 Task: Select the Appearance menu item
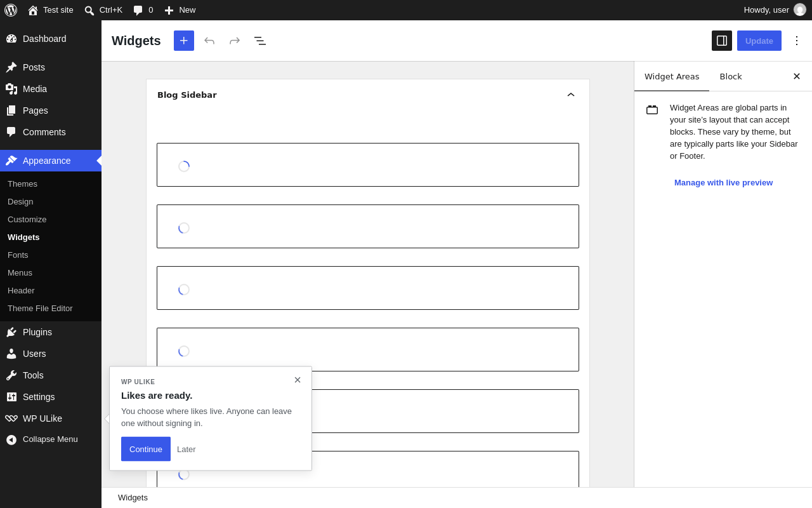click(x=51, y=161)
